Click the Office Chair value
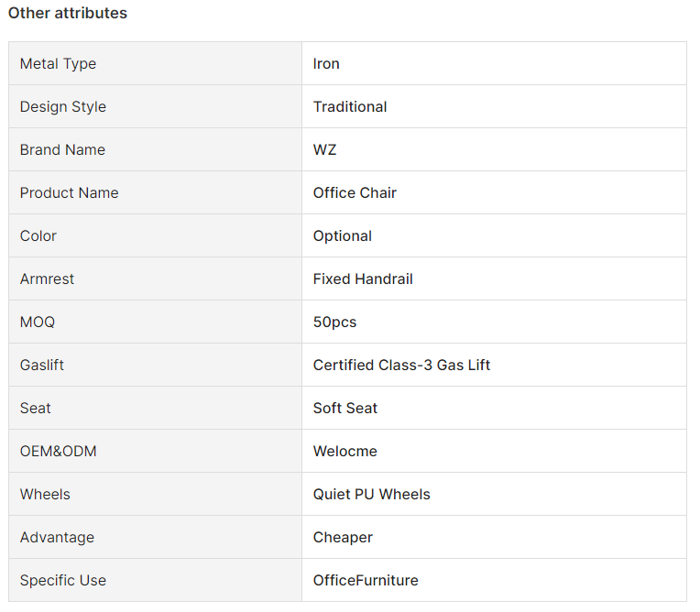Screen dimensions: 700x612 tap(355, 192)
